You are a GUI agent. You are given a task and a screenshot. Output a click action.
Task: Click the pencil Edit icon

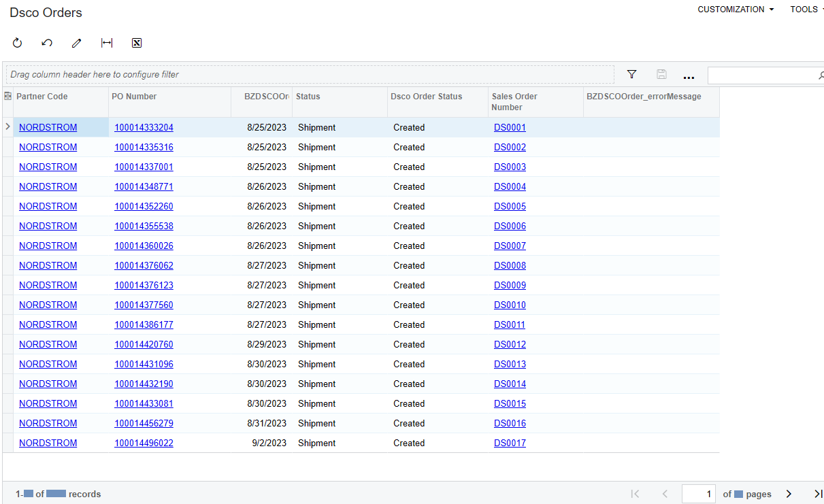76,43
